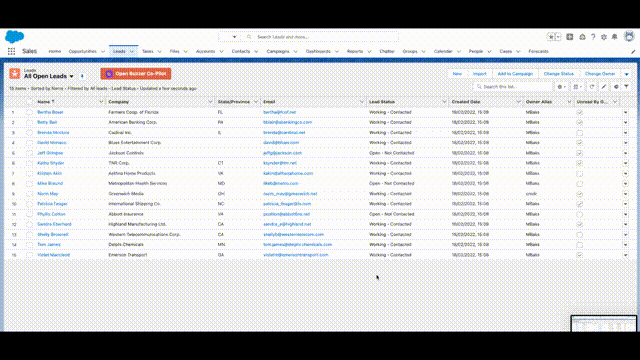Select the Kathy Snyder row checkbox

tap(29, 163)
